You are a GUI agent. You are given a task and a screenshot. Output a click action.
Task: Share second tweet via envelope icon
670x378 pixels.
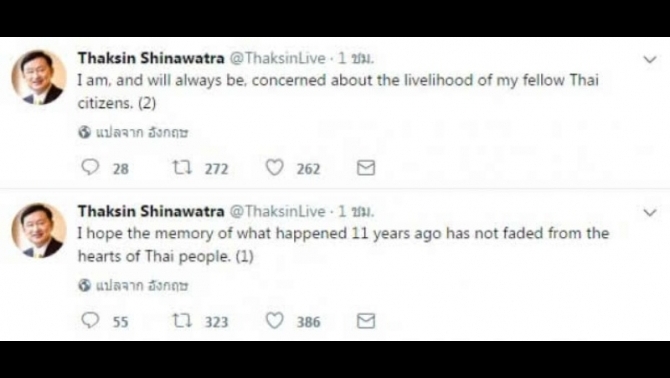click(366, 321)
